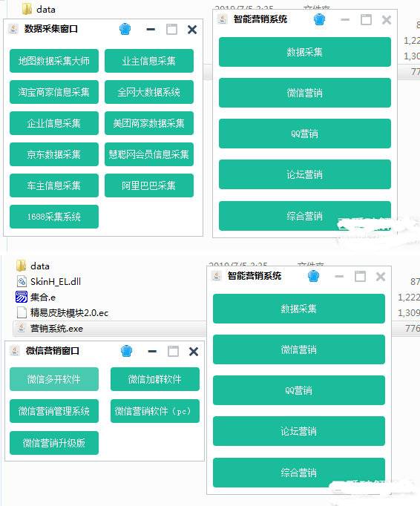This screenshot has height=506, width=420.
Task: Click 微信营销管理系统 button
Action: point(54,411)
